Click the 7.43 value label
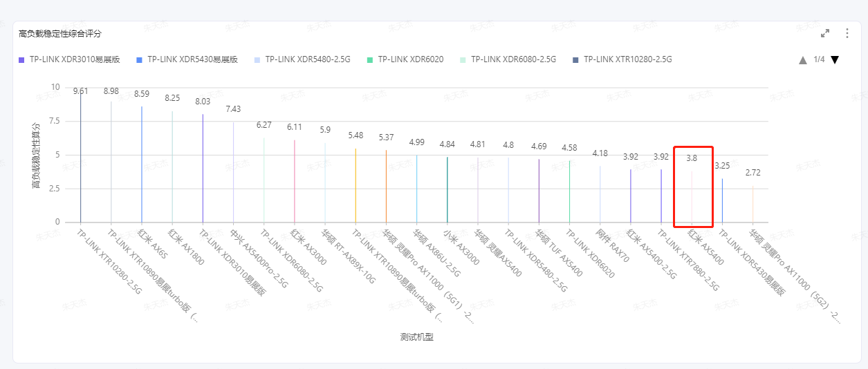The width and height of the screenshot is (868, 369). point(233,109)
